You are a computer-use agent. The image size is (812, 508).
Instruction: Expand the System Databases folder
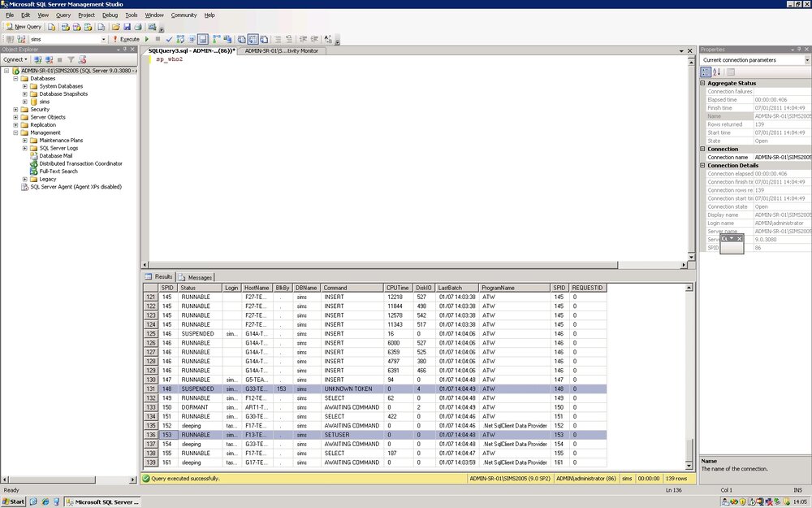click(25, 86)
